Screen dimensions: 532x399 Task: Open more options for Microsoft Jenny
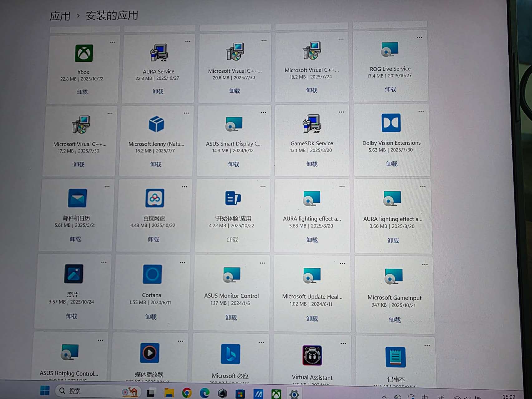(x=186, y=113)
